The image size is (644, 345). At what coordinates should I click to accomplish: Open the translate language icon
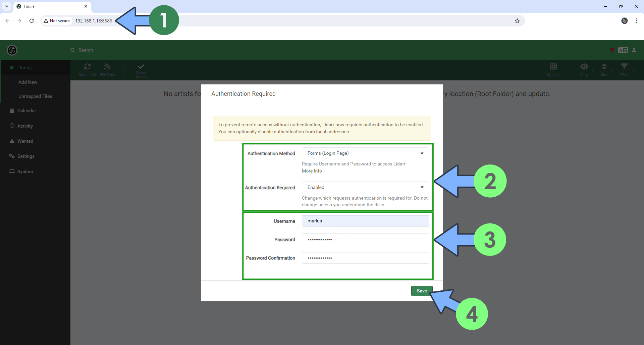pyautogui.click(x=623, y=50)
